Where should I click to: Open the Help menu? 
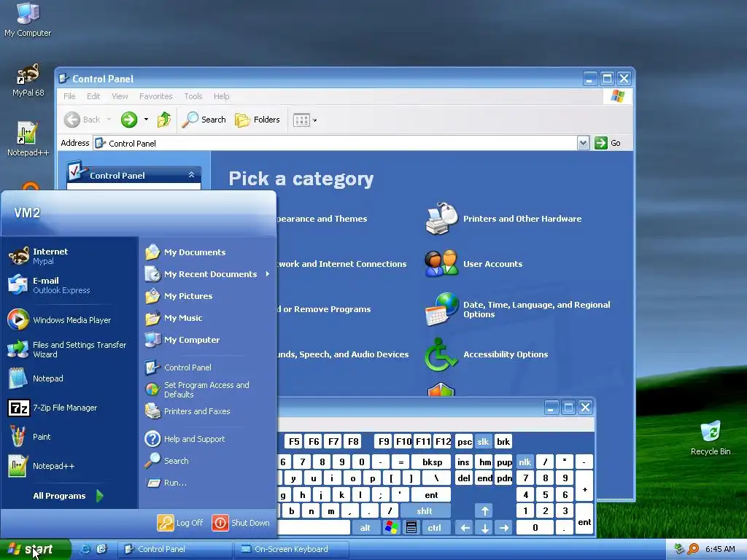tap(221, 96)
